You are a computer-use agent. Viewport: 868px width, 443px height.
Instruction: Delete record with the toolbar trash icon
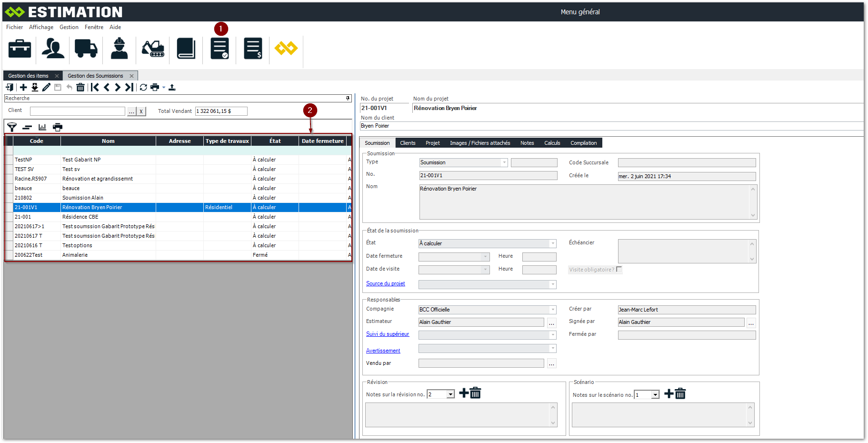pyautogui.click(x=80, y=87)
